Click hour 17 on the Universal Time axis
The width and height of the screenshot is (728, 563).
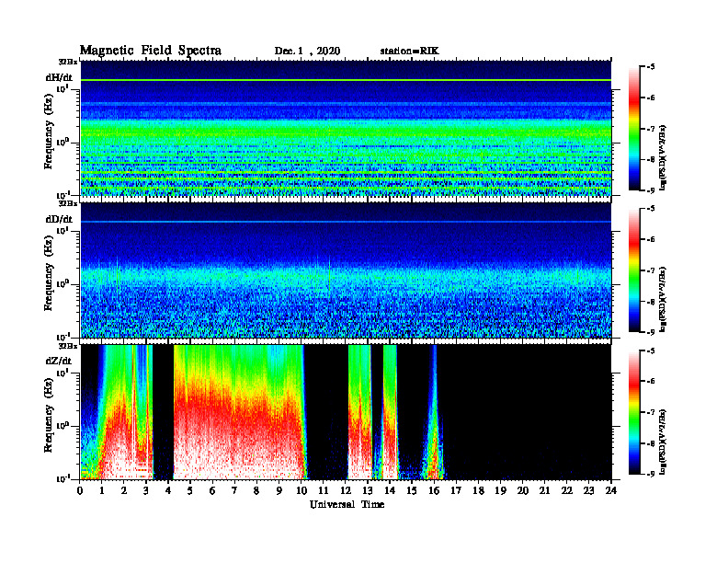tap(456, 491)
